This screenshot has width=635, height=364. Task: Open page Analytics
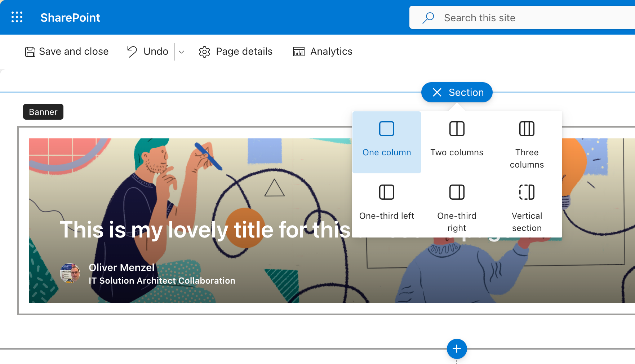pyautogui.click(x=323, y=52)
